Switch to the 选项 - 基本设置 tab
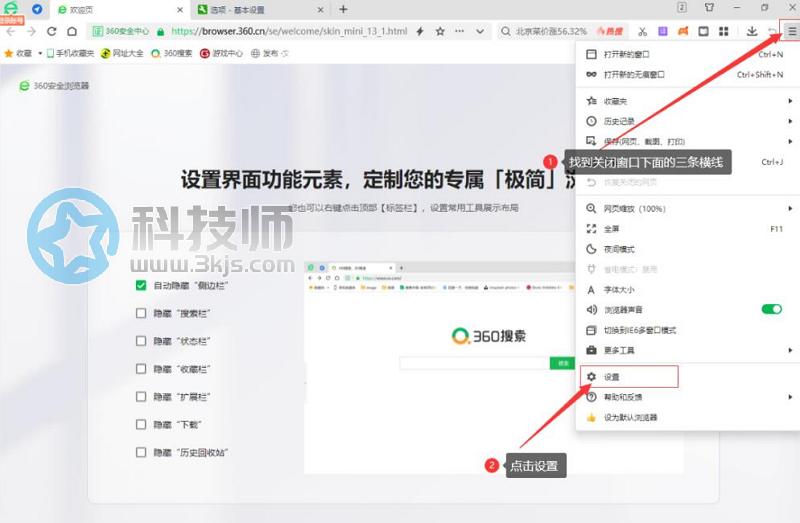 coord(255,9)
